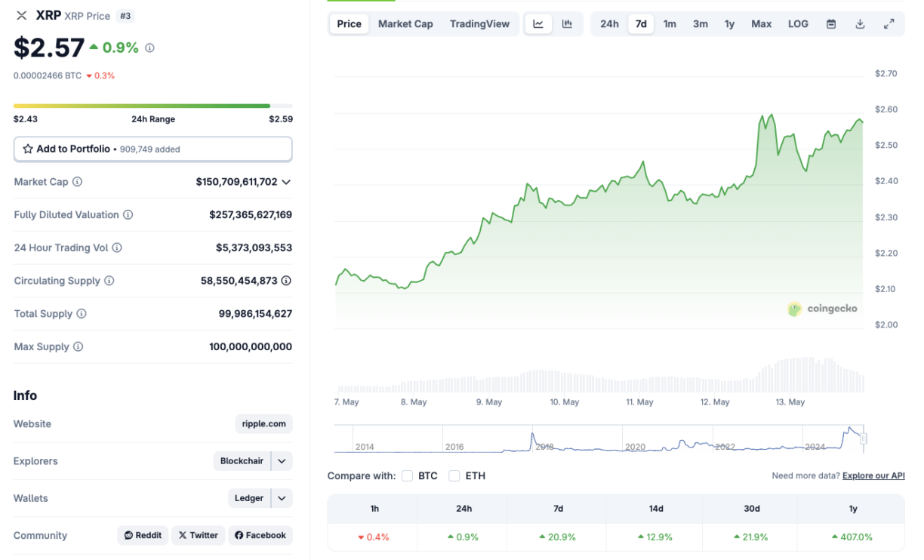Open the calendar date range picker icon

click(830, 23)
